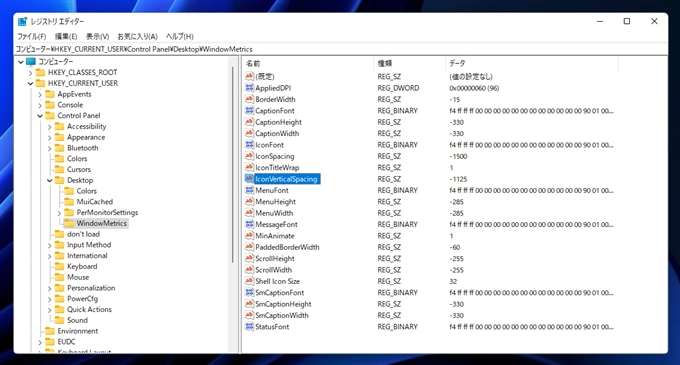This screenshot has width=680, height=365.
Task: Click the MenuHeight string icon
Action: click(249, 202)
